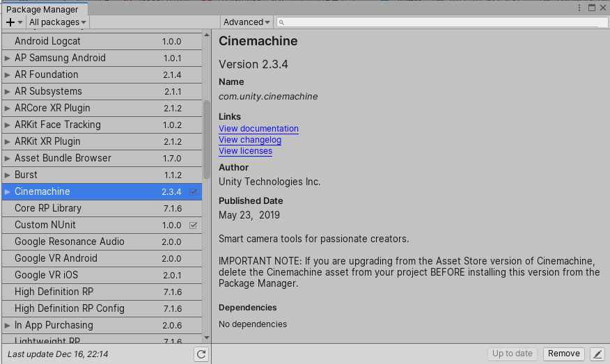Expand the In App Purchasing arrow
The image size is (610, 364).
click(x=8, y=326)
